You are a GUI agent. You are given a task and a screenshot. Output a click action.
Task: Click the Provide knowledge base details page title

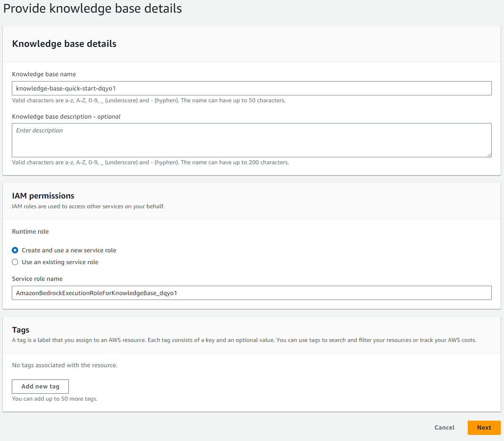tap(92, 8)
